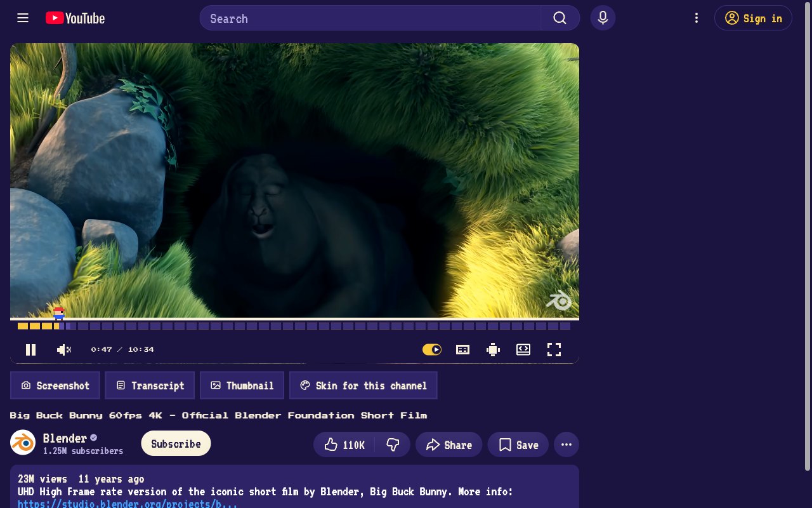Open the three-dot settings menu in header

pos(697,18)
